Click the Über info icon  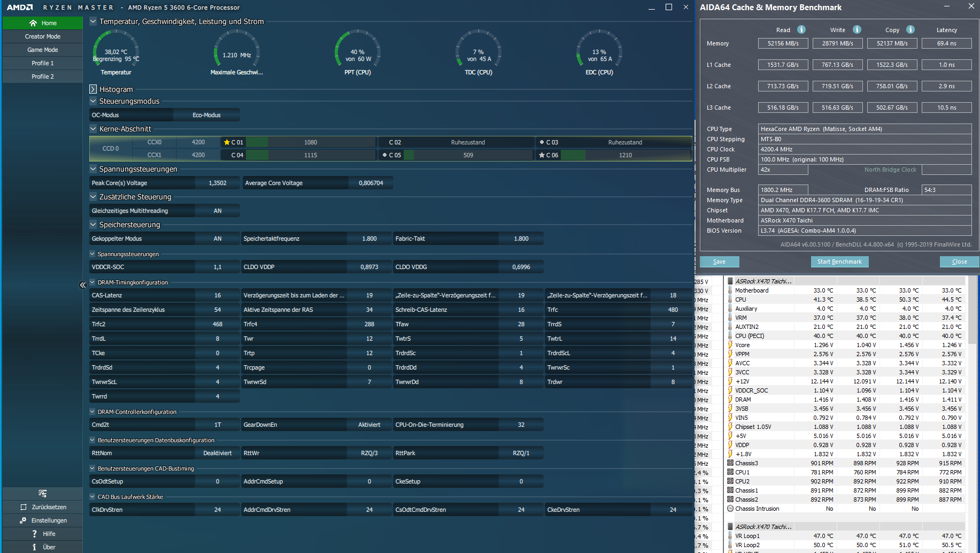[34, 547]
